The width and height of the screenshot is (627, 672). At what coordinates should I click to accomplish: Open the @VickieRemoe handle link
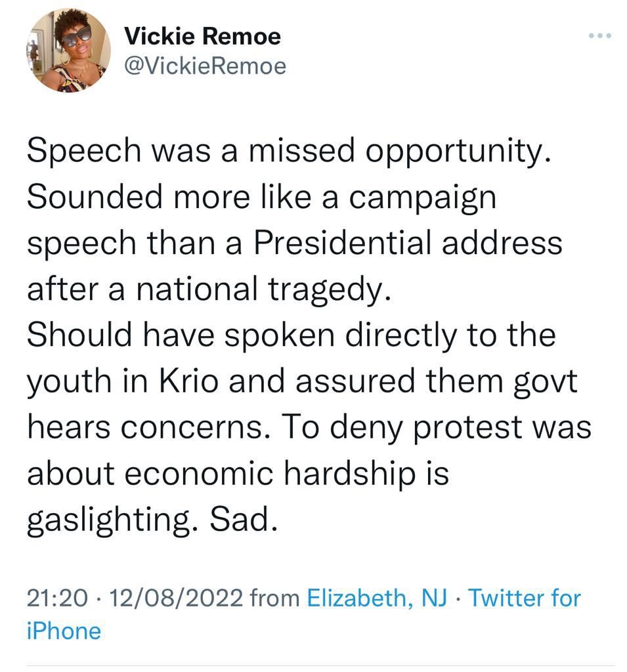point(205,66)
